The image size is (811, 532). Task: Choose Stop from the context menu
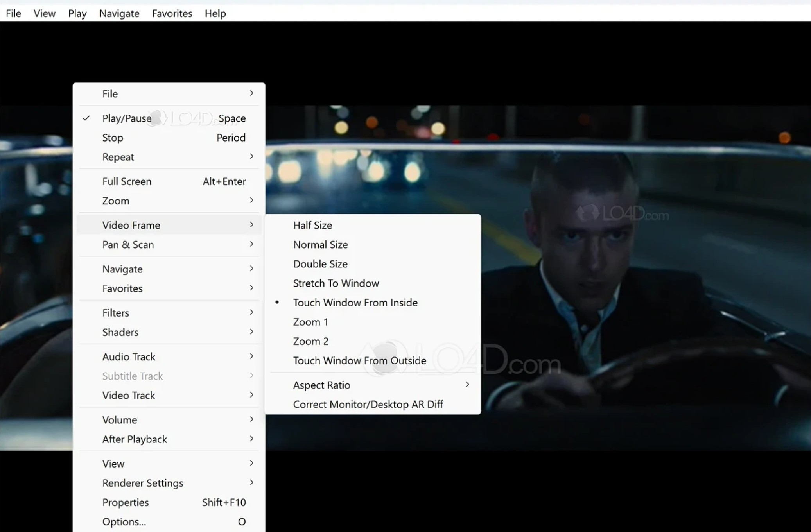[x=169, y=138]
